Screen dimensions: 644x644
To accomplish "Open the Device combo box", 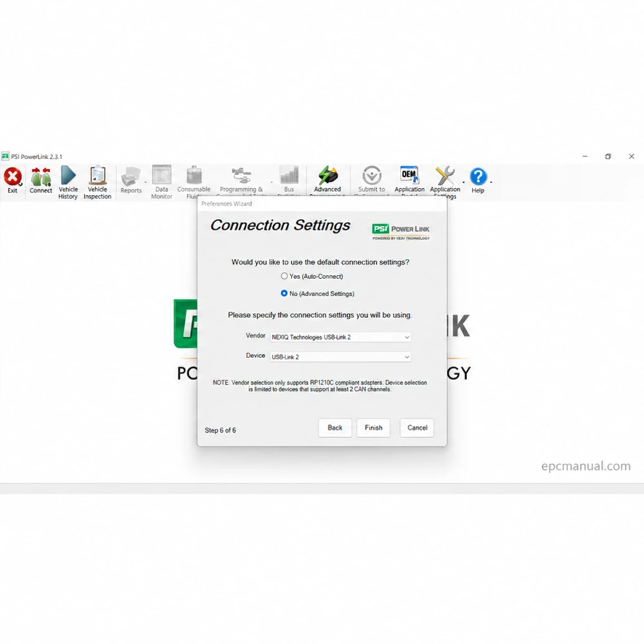I will pos(340,357).
